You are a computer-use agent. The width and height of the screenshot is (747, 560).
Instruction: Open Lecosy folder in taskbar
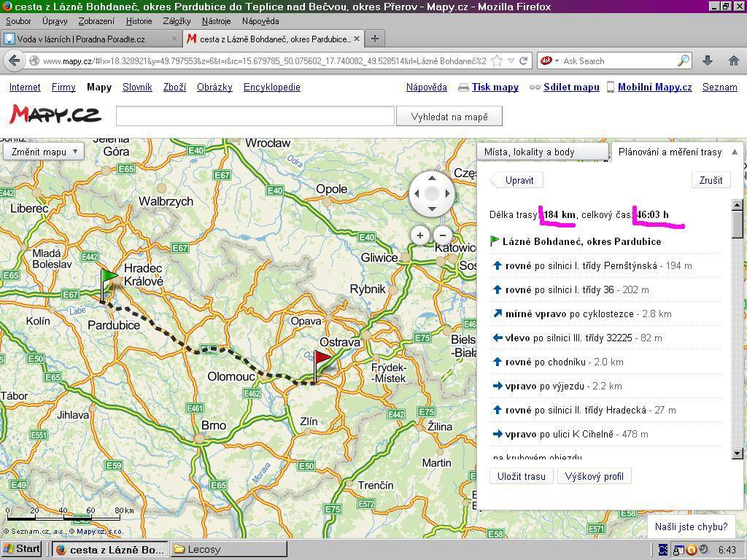pyautogui.click(x=229, y=549)
